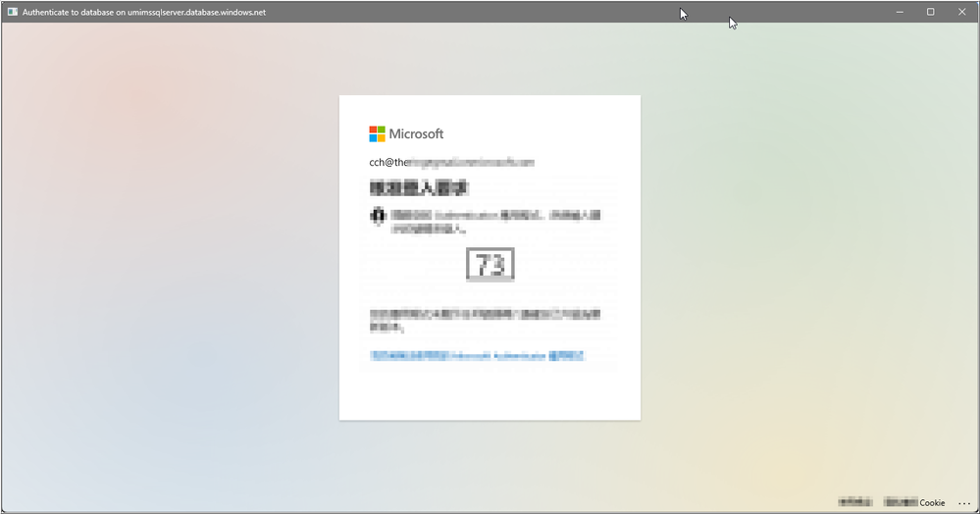Click the window app icon in title bar

point(13,12)
